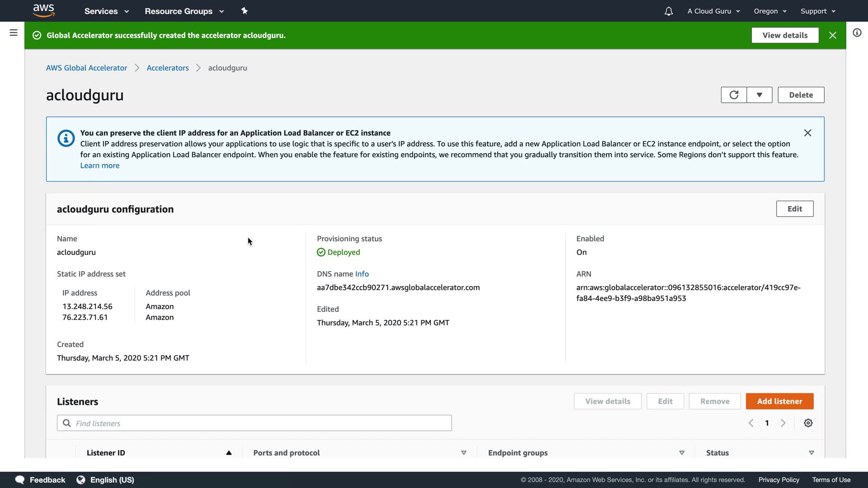This screenshot has height=488, width=868.
Task: Click the info panel icon
Action: pyautogui.click(x=857, y=33)
